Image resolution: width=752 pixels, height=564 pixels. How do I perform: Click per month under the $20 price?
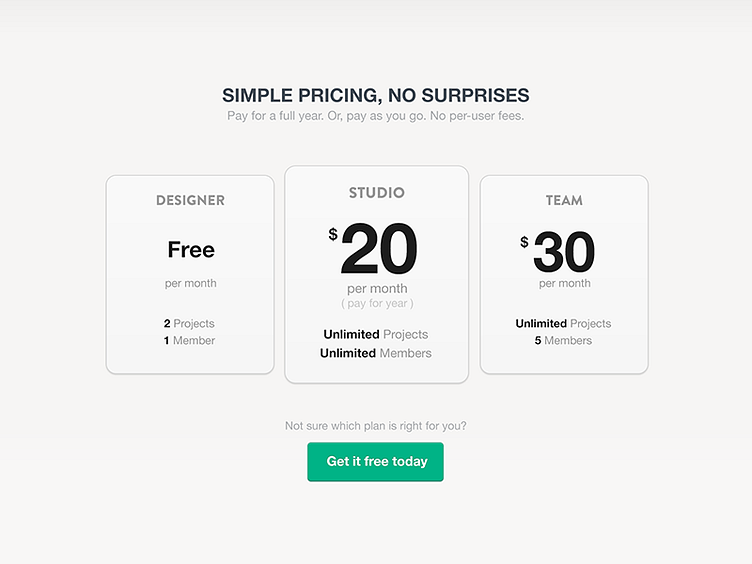pyautogui.click(x=377, y=289)
